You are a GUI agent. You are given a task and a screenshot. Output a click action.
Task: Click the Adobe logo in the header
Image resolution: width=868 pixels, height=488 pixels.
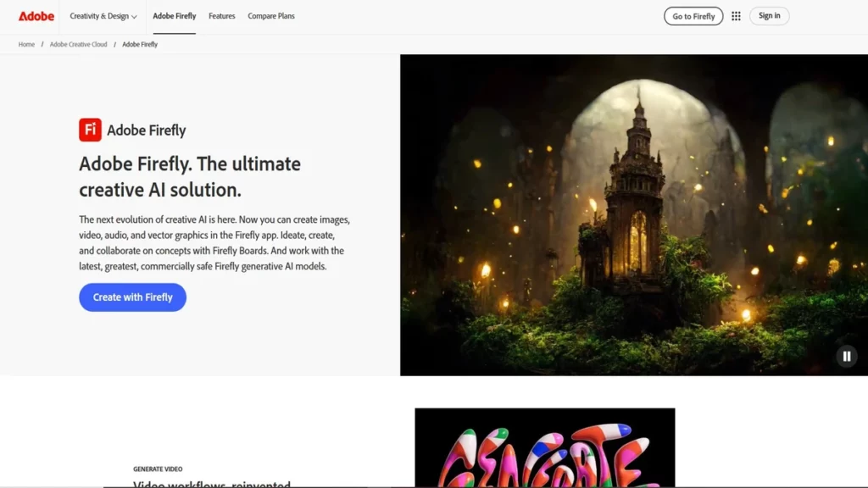(x=37, y=15)
